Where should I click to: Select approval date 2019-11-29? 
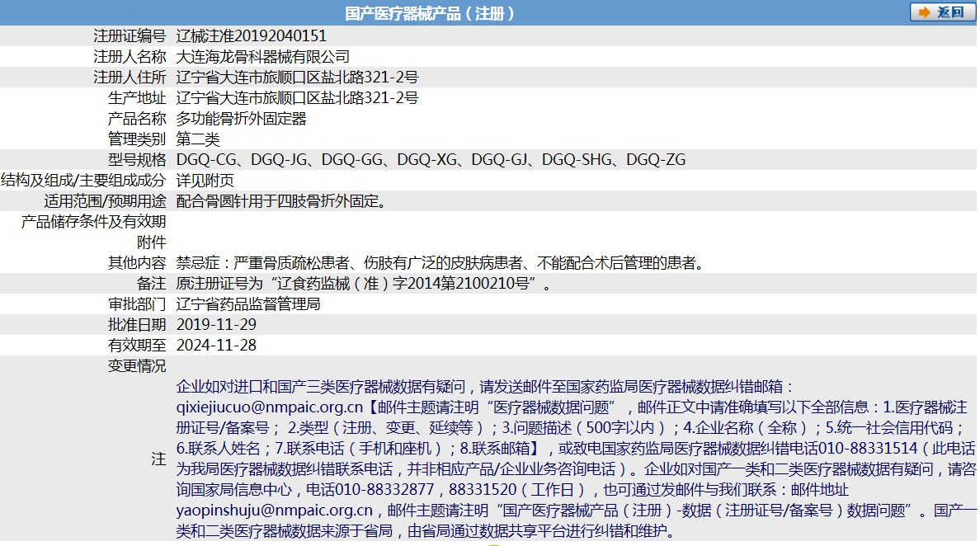pyautogui.click(x=216, y=325)
